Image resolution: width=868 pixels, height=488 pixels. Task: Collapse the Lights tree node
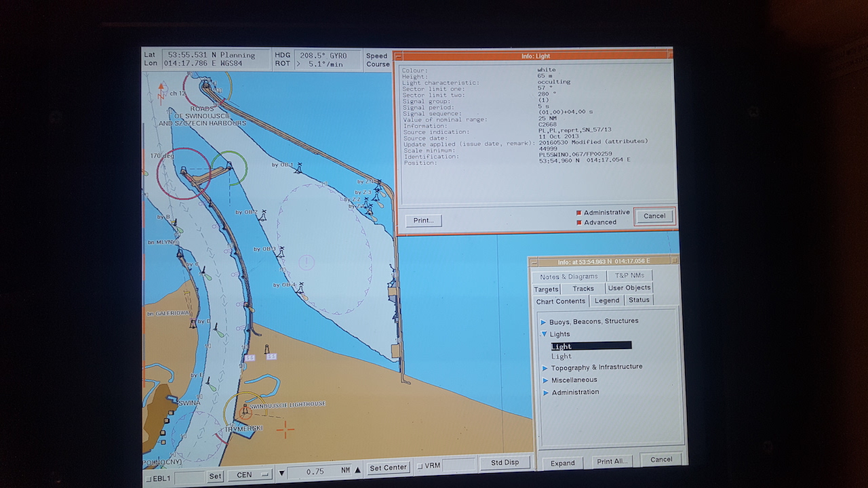[543, 334]
